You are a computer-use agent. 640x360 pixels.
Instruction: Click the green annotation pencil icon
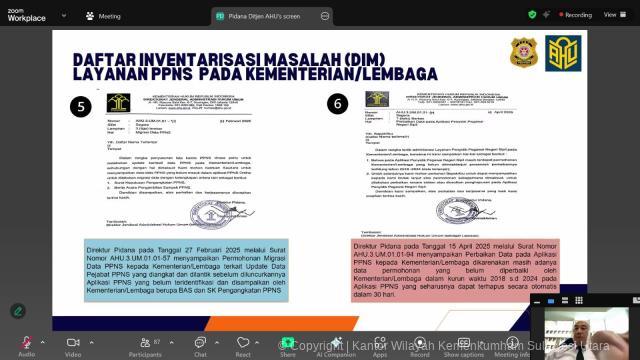pyautogui.click(x=18, y=311)
